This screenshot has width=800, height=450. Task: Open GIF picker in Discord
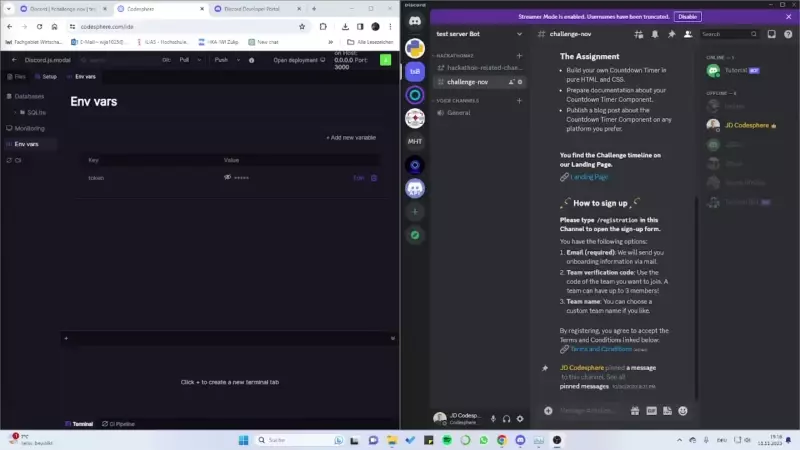coord(652,411)
